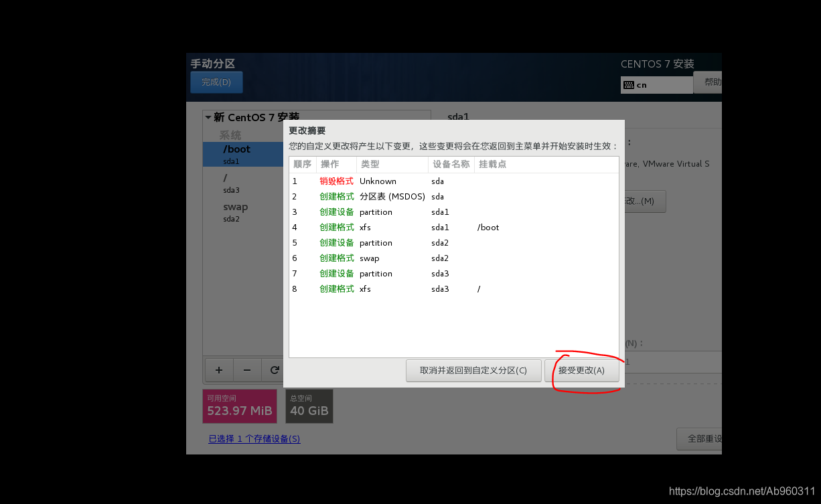The height and width of the screenshot is (504, 821).
Task: Select row 2 分区表 (MSDOS)
Action: [x=454, y=197]
